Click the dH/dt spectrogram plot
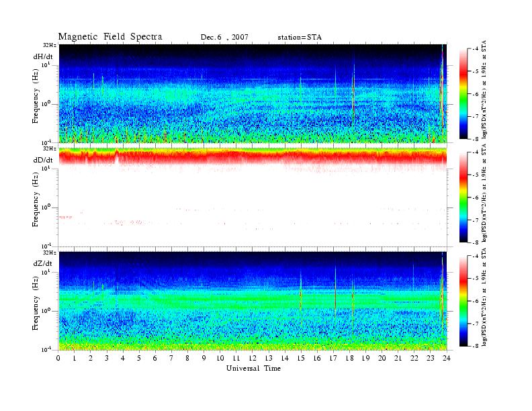532x411 pixels. coord(253,93)
